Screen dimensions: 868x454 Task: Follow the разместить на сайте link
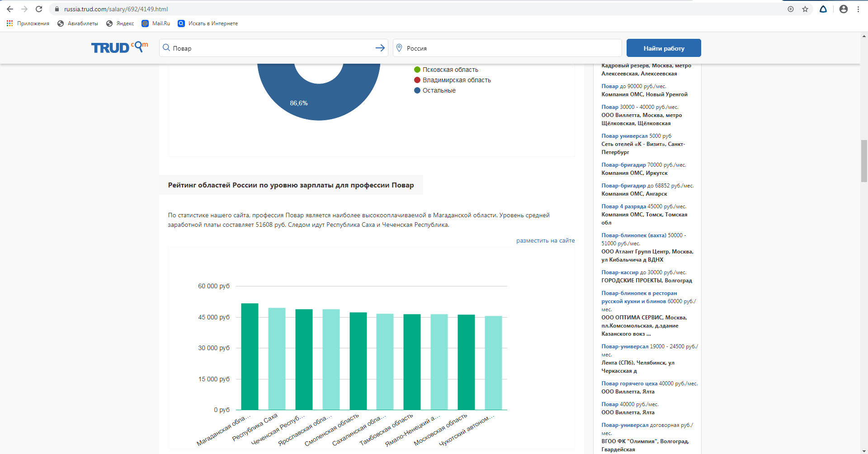(x=545, y=241)
